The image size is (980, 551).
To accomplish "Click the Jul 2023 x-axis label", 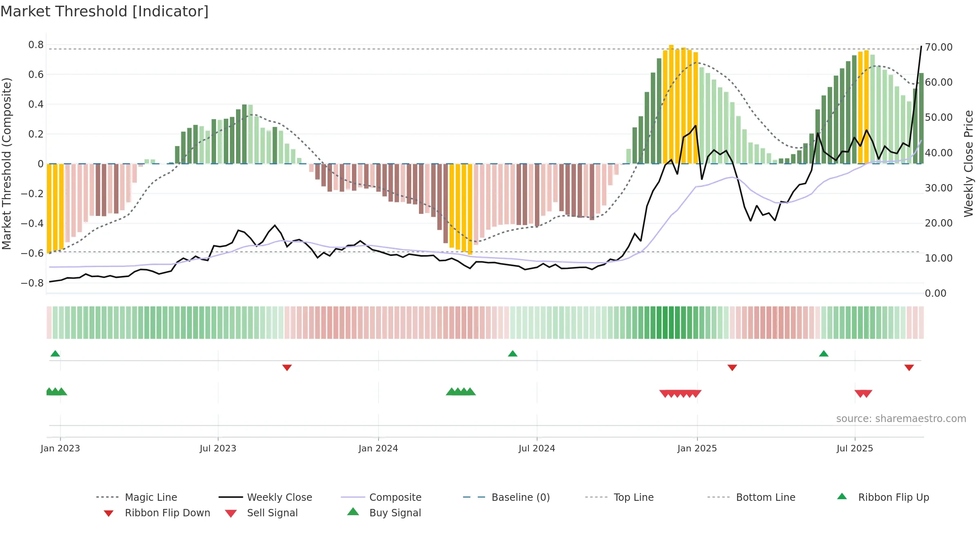I will [x=218, y=449].
